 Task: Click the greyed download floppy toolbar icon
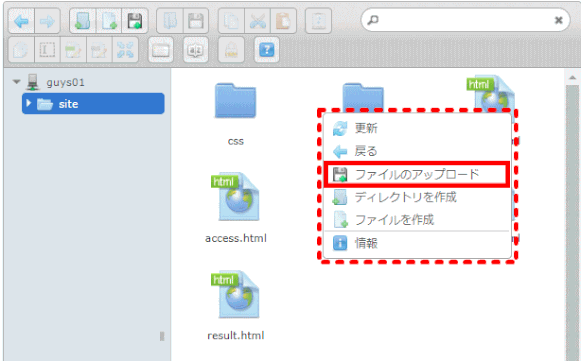[196, 21]
